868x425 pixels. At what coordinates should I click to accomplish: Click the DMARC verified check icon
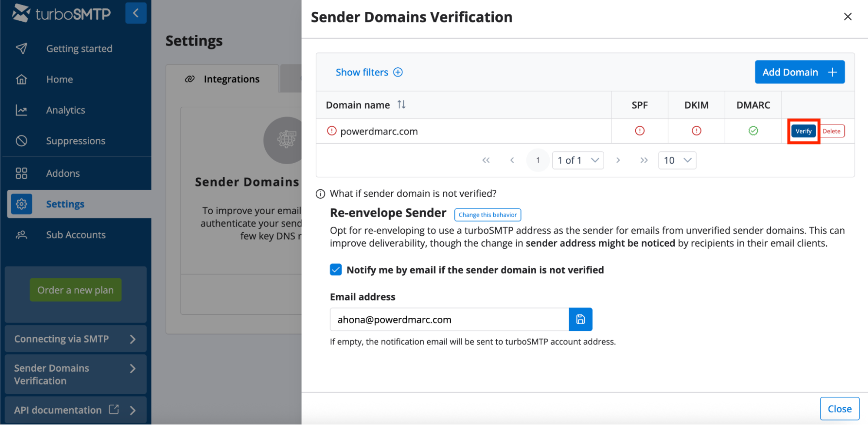pyautogui.click(x=753, y=131)
